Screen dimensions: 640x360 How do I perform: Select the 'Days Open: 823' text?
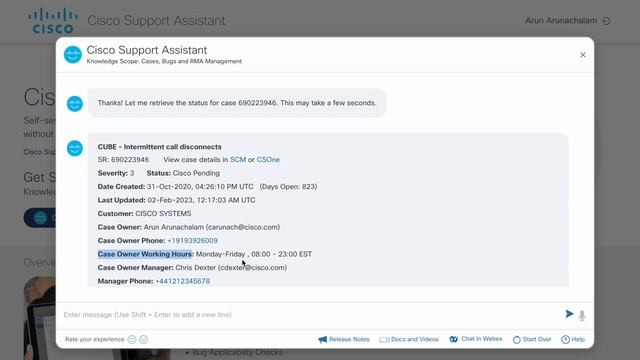[289, 187]
